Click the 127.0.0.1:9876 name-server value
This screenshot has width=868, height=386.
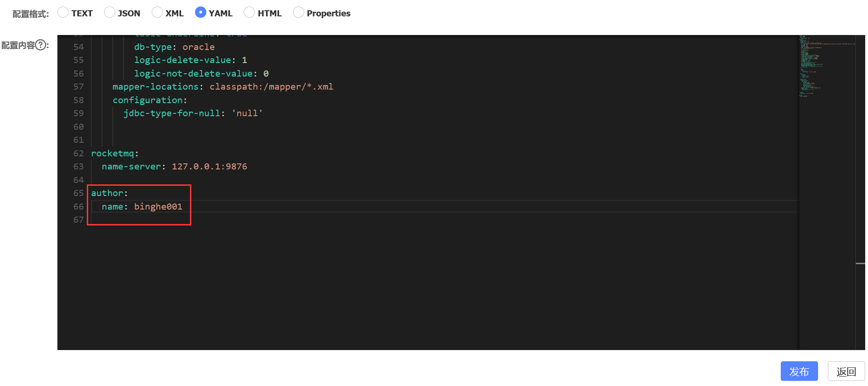click(x=209, y=167)
